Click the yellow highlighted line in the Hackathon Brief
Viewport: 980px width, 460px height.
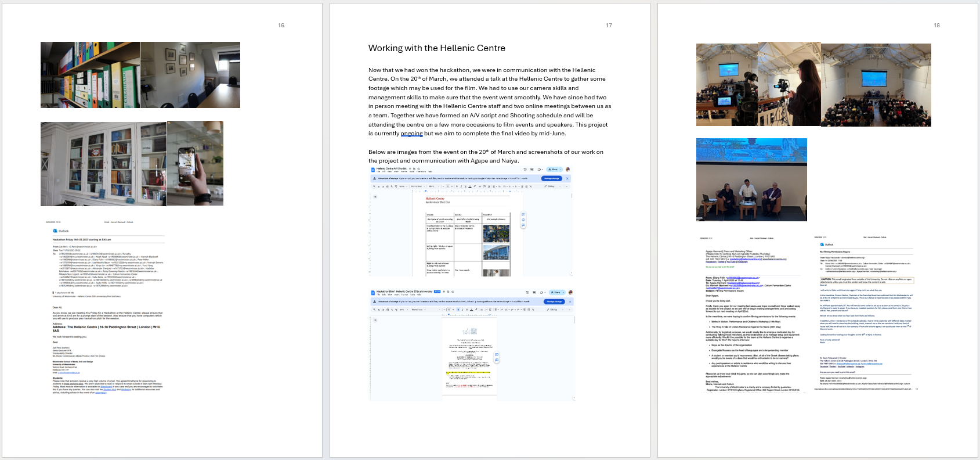click(x=469, y=373)
